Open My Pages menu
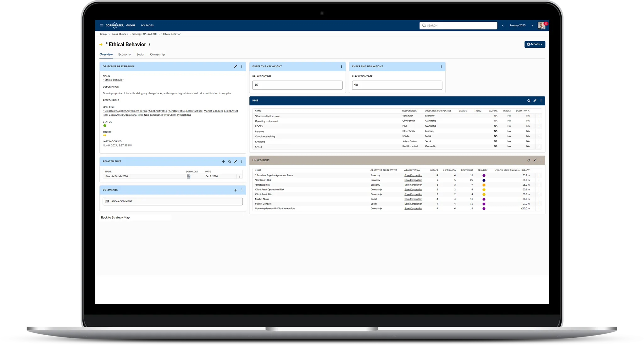The height and width of the screenshot is (345, 644). point(147,25)
